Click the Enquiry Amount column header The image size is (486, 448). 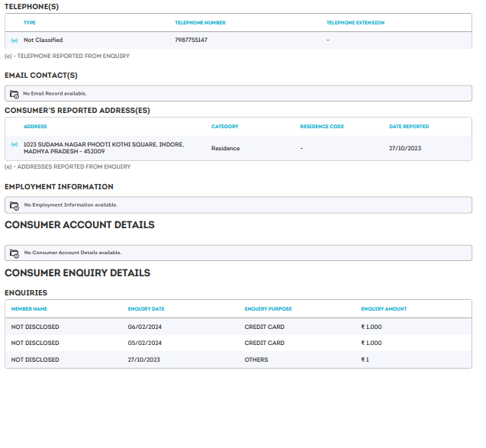[384, 309]
